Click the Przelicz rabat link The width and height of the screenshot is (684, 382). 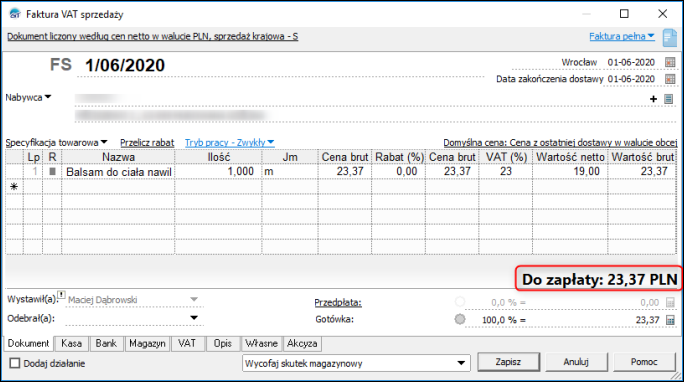click(x=147, y=142)
